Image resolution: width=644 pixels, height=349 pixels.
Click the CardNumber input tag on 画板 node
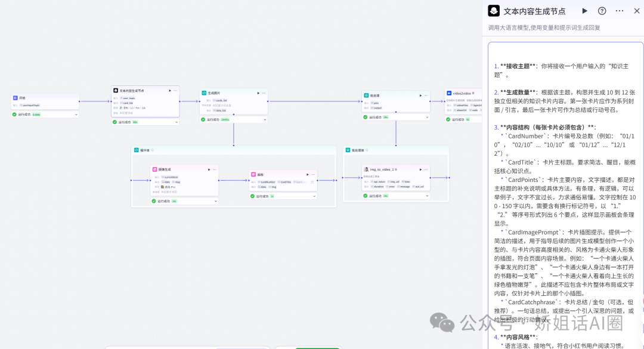click(267, 182)
